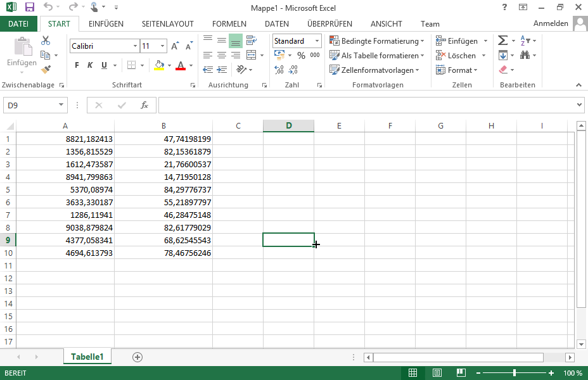Merge and center cells icon
The width and height of the screenshot is (588, 380).
coord(252,55)
